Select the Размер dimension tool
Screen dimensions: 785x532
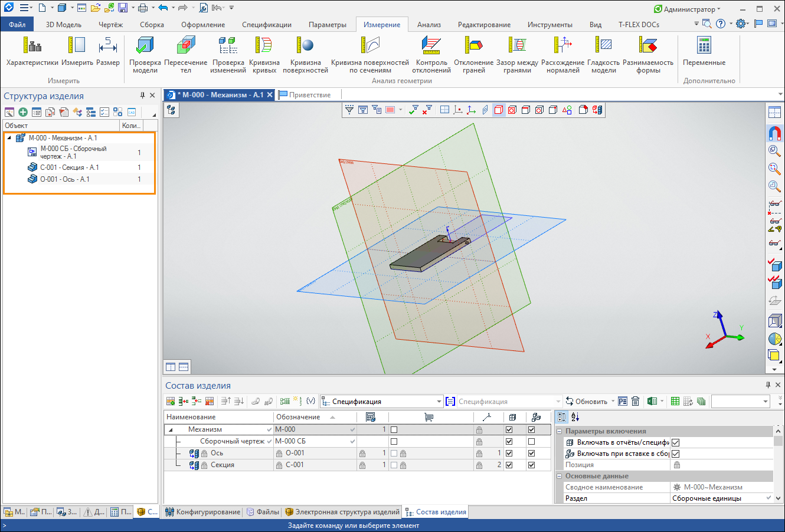(x=108, y=51)
